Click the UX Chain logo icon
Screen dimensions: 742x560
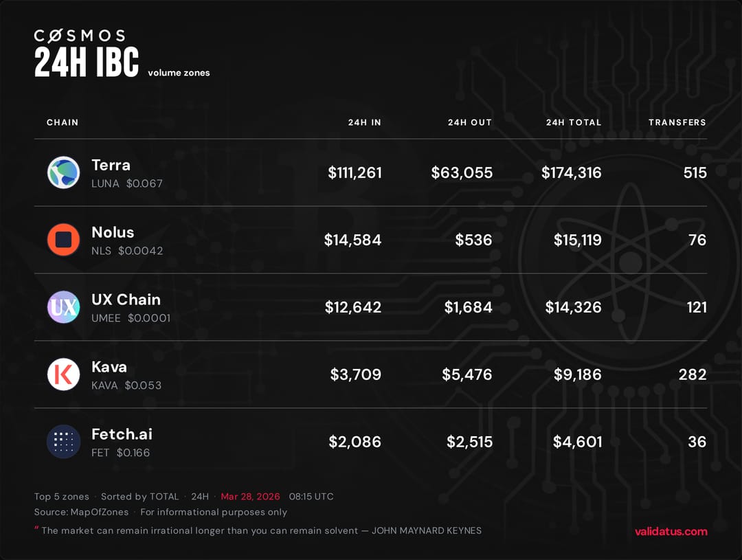click(63, 307)
